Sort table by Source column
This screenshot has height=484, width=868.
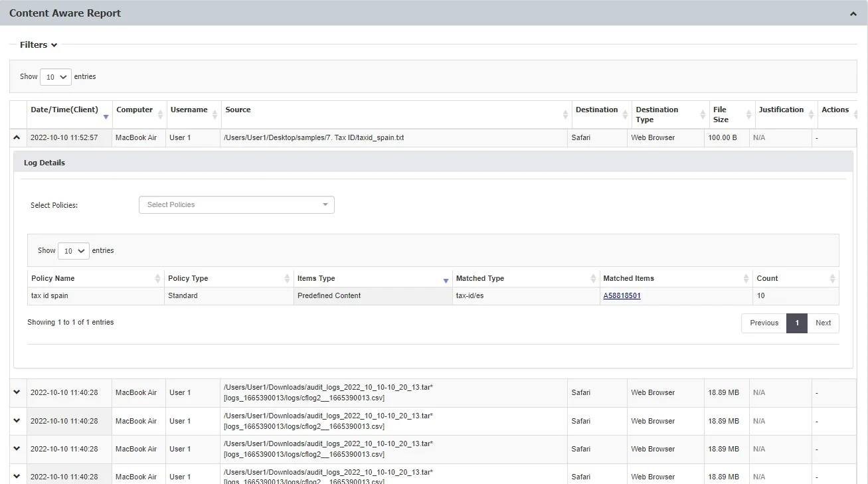(x=565, y=114)
